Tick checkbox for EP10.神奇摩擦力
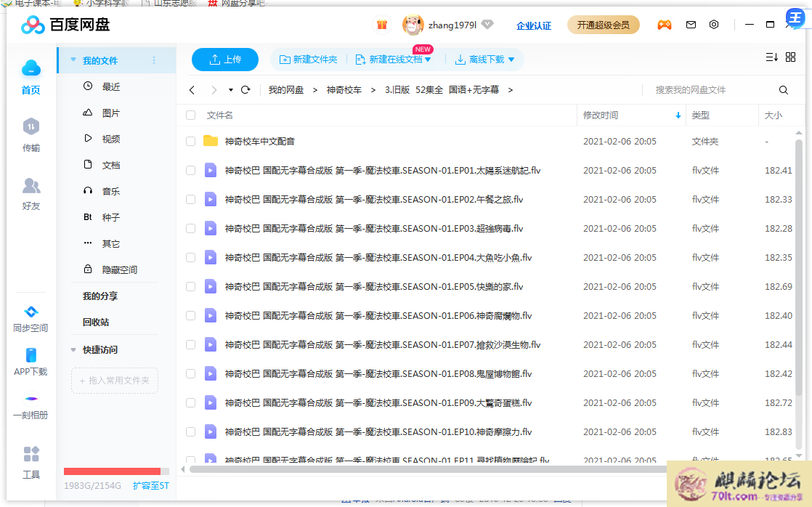 (190, 431)
